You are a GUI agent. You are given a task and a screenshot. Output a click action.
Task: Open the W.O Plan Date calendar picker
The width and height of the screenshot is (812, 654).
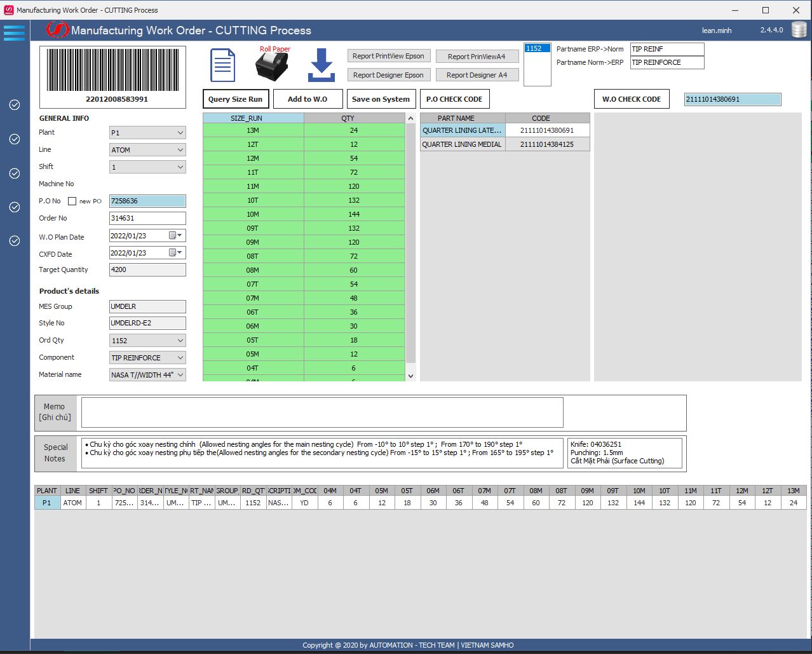[x=175, y=236]
